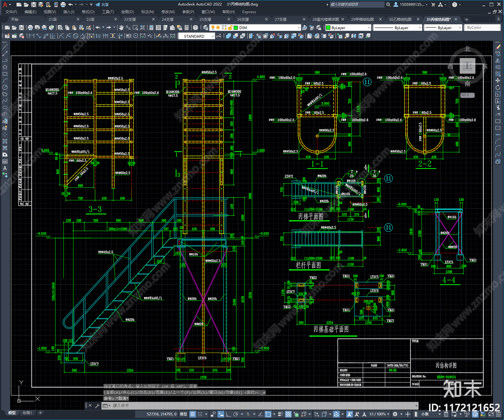Open the Help question mark toolbar icon
This screenshot has width=504, height=420.
[x=196, y=28]
